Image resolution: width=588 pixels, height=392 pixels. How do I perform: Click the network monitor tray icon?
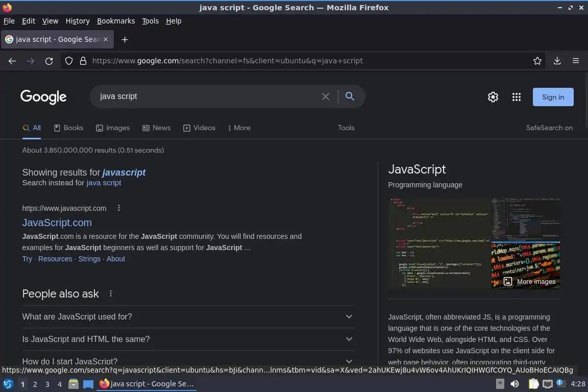548,384
